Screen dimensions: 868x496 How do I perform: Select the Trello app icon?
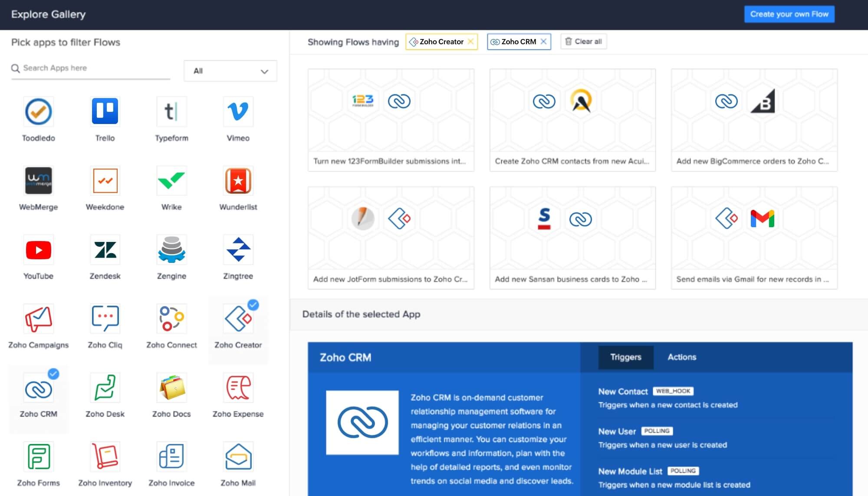click(105, 111)
